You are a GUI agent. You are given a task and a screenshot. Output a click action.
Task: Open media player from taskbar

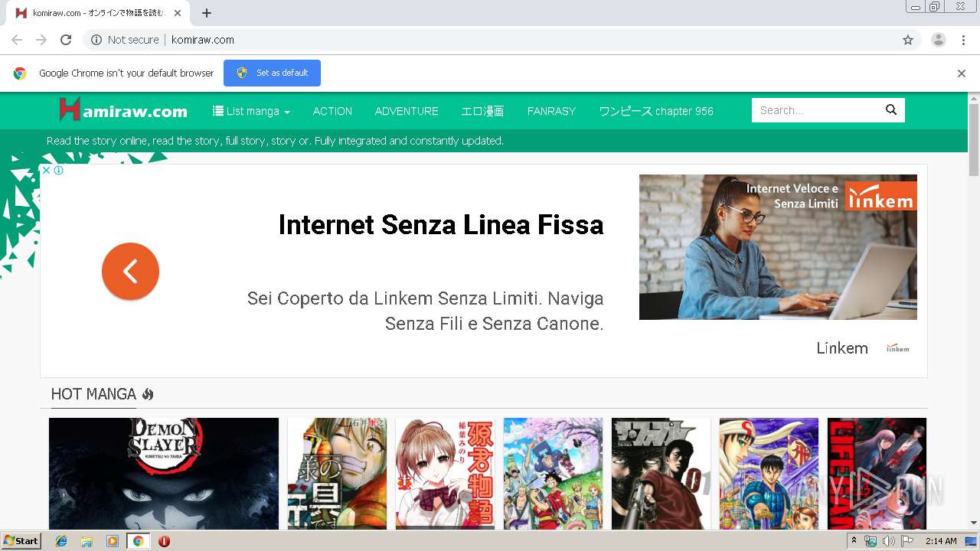point(113,541)
